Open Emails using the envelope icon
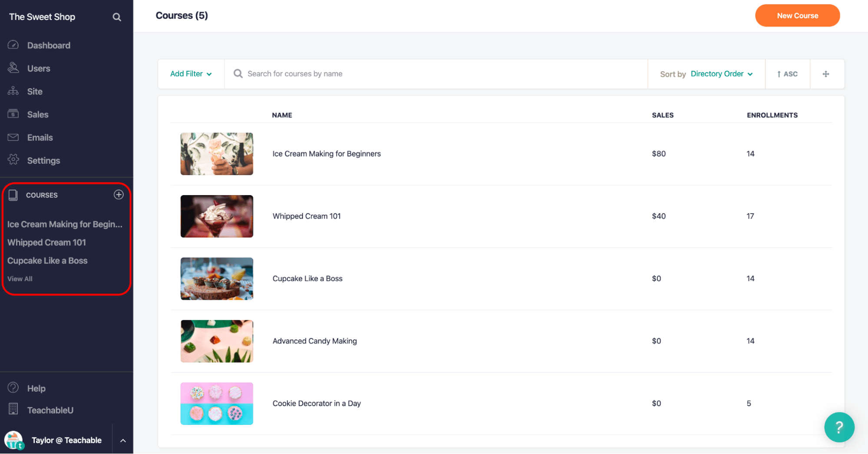868x454 pixels. (x=13, y=137)
